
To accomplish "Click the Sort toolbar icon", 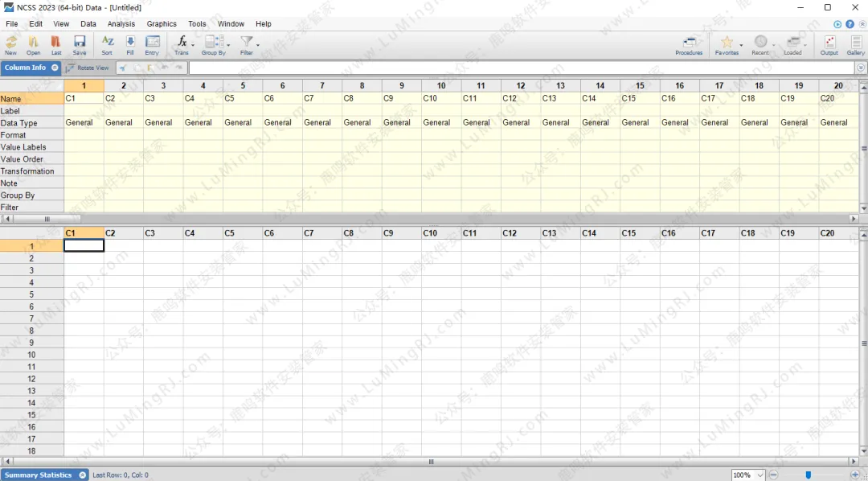I will point(107,43).
